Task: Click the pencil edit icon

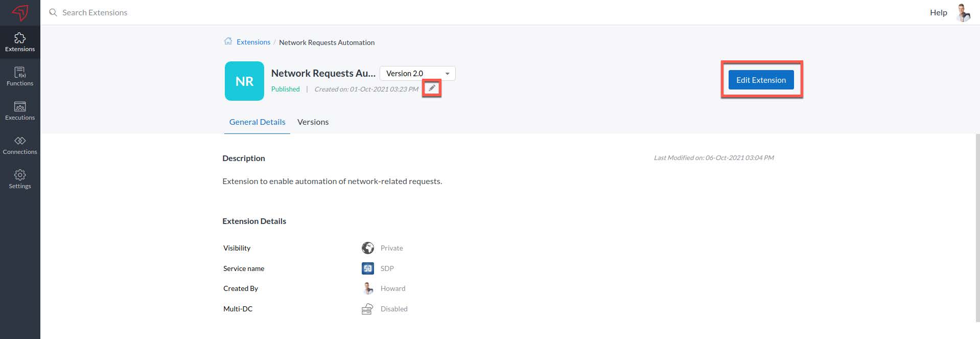Action: tap(432, 88)
